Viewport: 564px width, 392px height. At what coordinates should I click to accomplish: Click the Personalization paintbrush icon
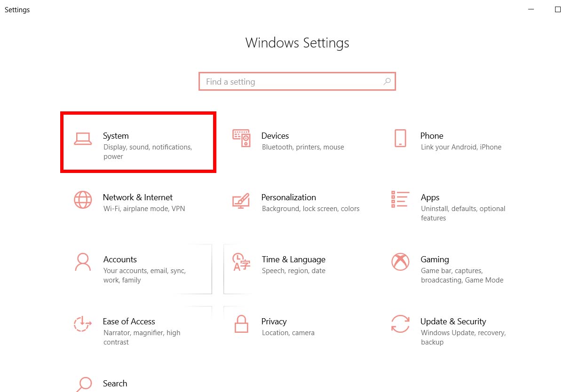241,201
